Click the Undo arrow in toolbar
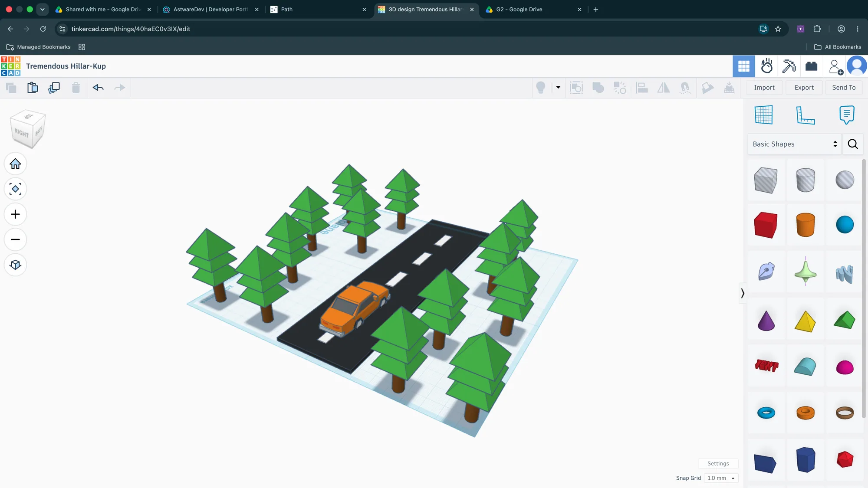 98,88
